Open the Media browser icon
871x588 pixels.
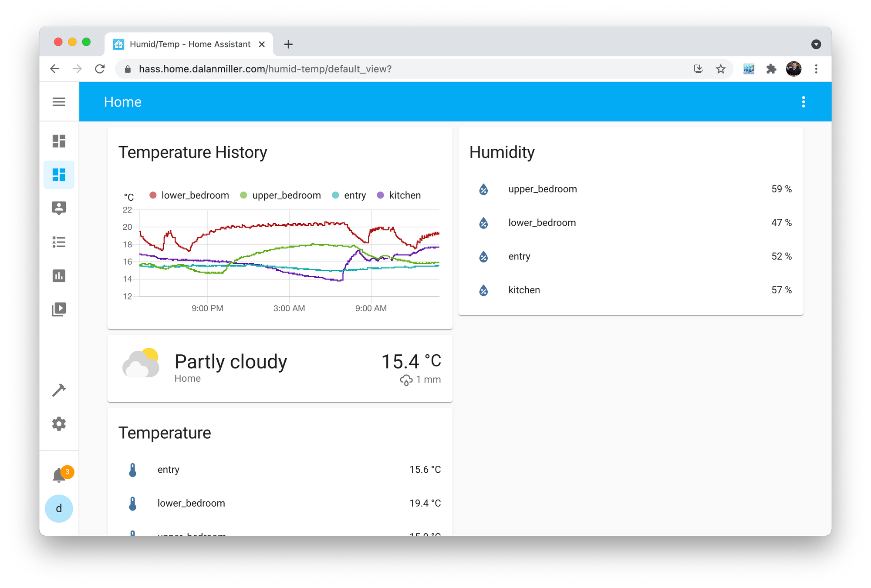pos(59,309)
